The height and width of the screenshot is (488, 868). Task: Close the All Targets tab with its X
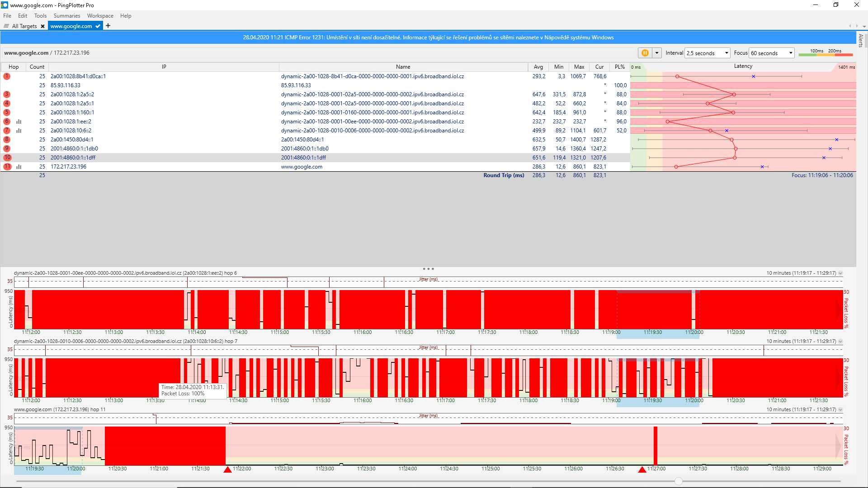tap(42, 26)
